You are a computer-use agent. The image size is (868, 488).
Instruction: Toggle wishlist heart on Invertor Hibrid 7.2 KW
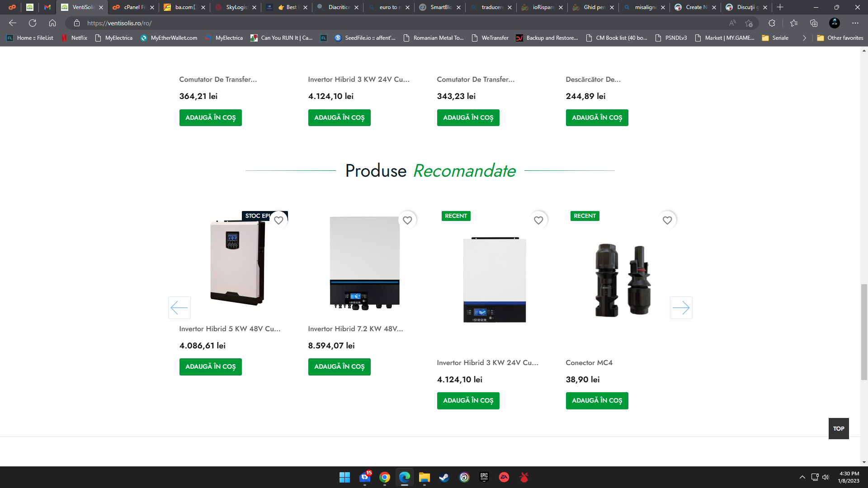(x=407, y=220)
